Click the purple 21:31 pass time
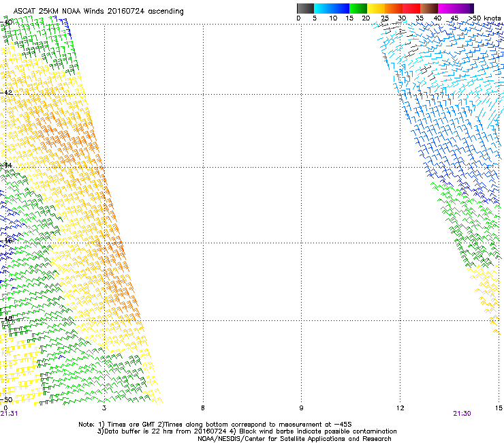This screenshot has width=504, height=443. 9,414
